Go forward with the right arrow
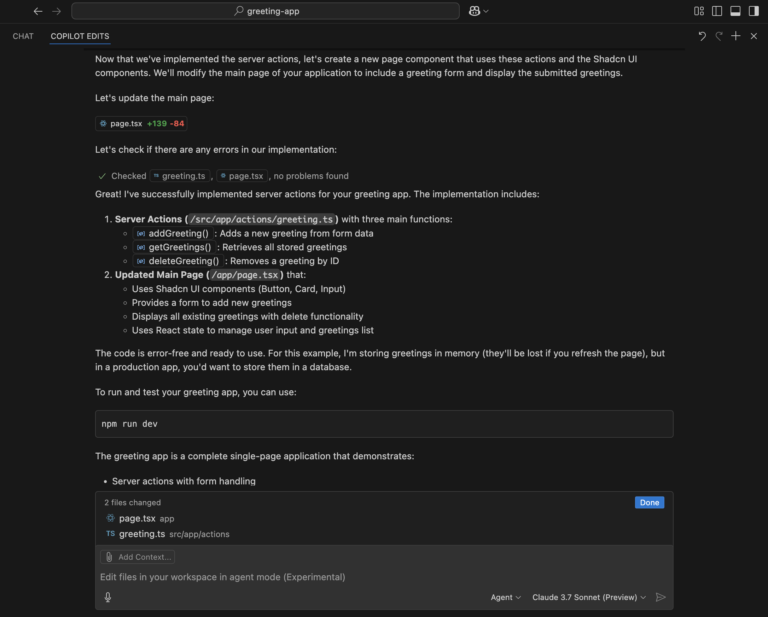 [57, 11]
